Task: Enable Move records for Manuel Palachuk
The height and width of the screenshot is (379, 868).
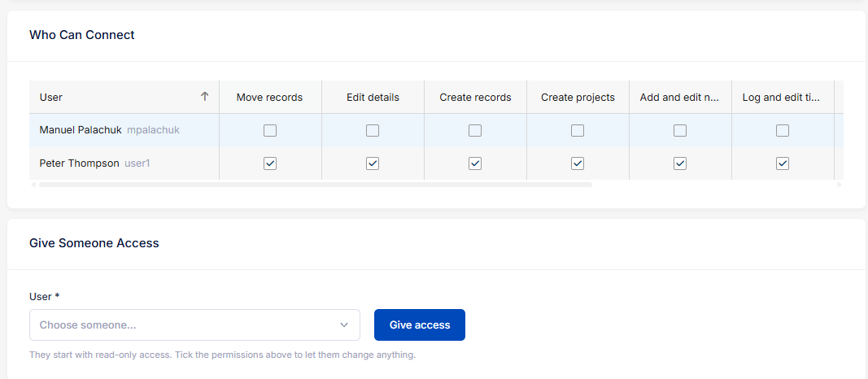Action: (270, 131)
